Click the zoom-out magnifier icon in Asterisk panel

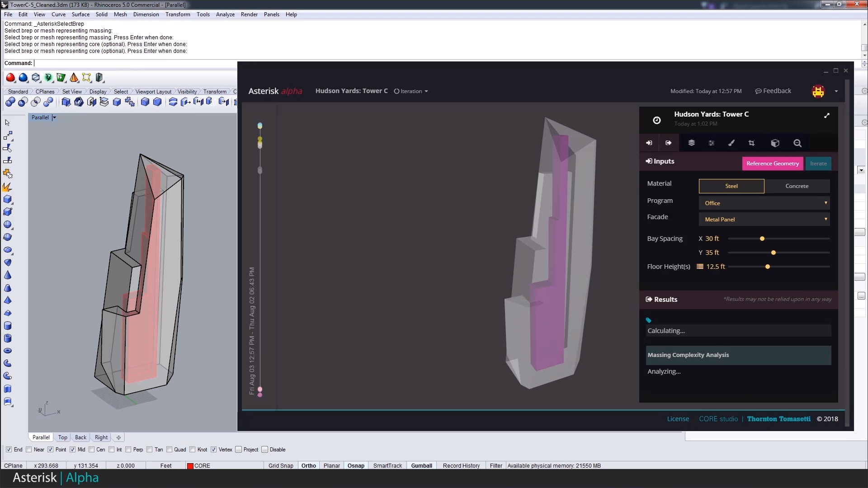pos(797,143)
